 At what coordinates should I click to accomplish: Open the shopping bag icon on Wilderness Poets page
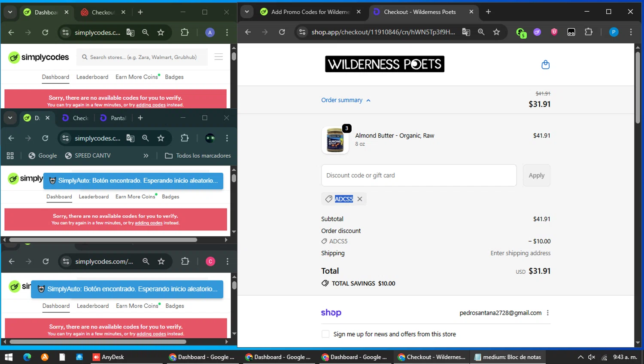(545, 65)
